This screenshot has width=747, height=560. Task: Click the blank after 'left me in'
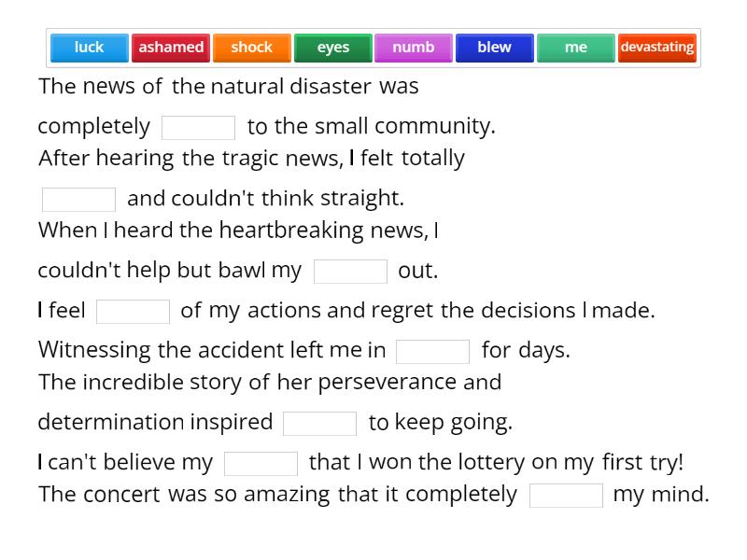tap(434, 350)
